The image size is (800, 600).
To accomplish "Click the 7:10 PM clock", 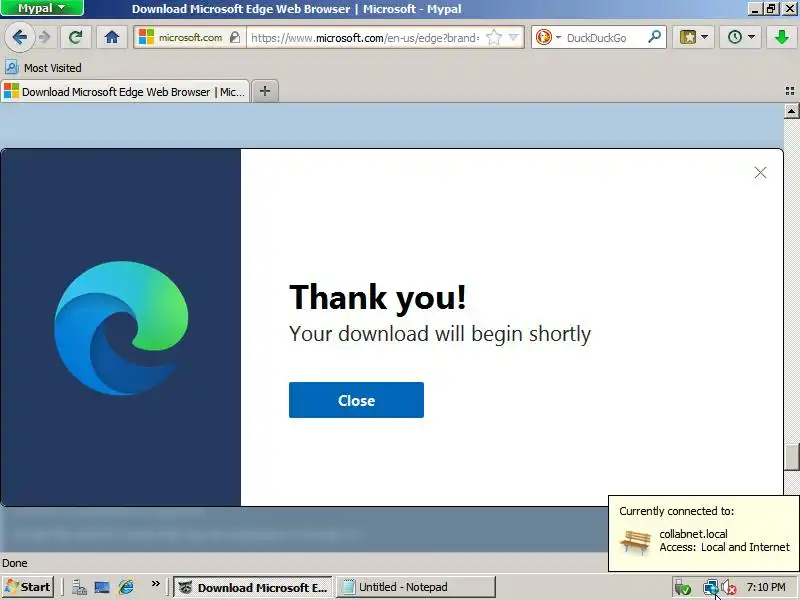I will (766, 587).
